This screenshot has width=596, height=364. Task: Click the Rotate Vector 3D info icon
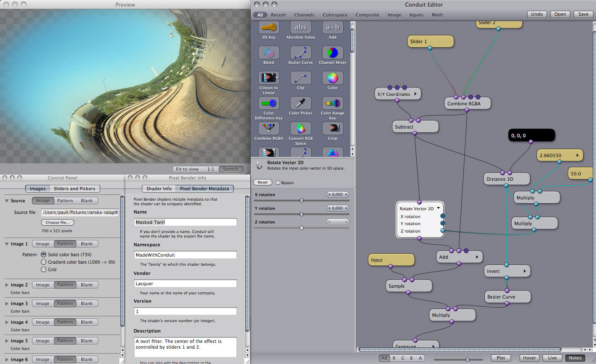[259, 165]
